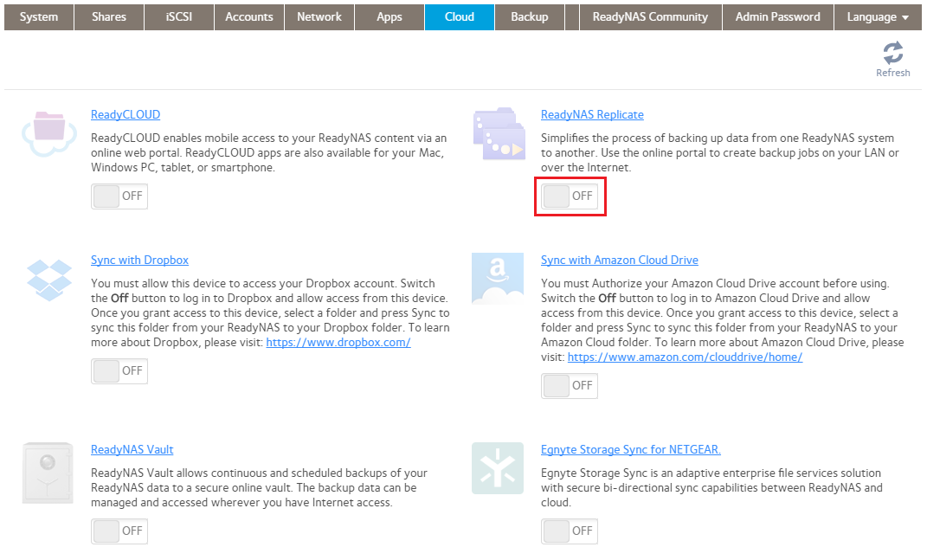Click the Egnyte Storage Sync icon

pyautogui.click(x=498, y=468)
